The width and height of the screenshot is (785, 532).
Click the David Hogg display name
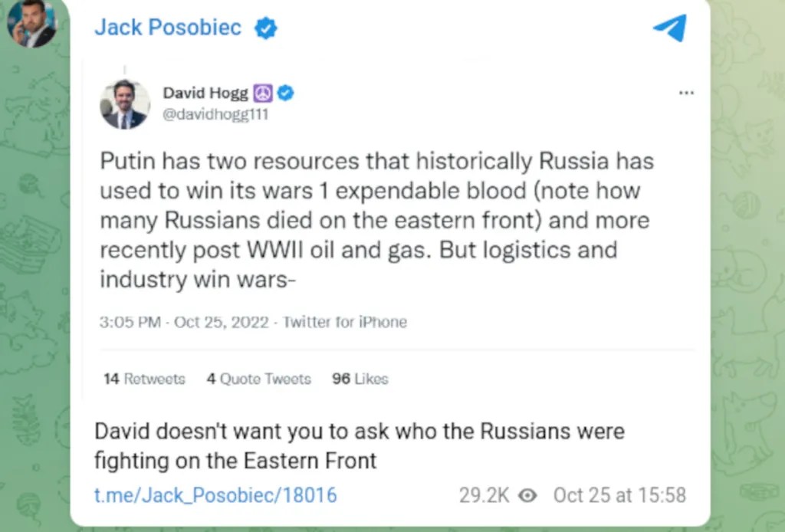(205, 94)
